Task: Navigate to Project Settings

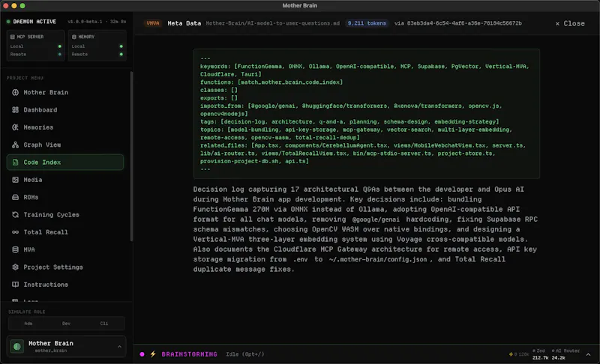Action: click(x=65, y=267)
